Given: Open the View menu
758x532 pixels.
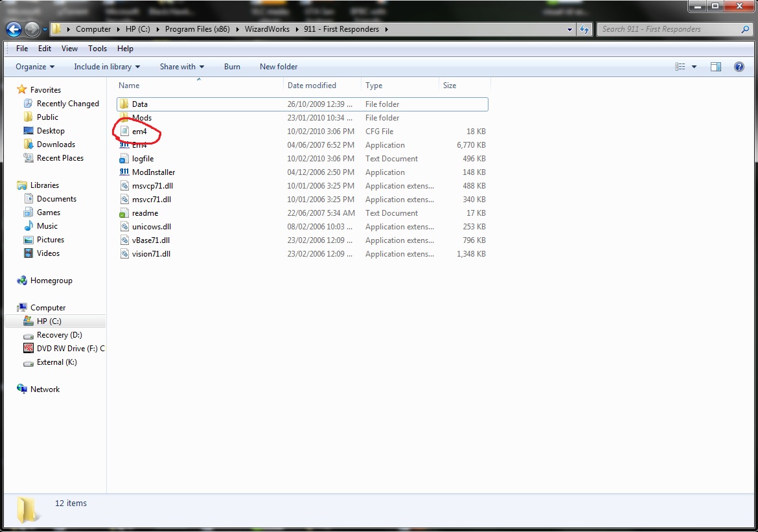Looking at the screenshot, I should pos(69,49).
